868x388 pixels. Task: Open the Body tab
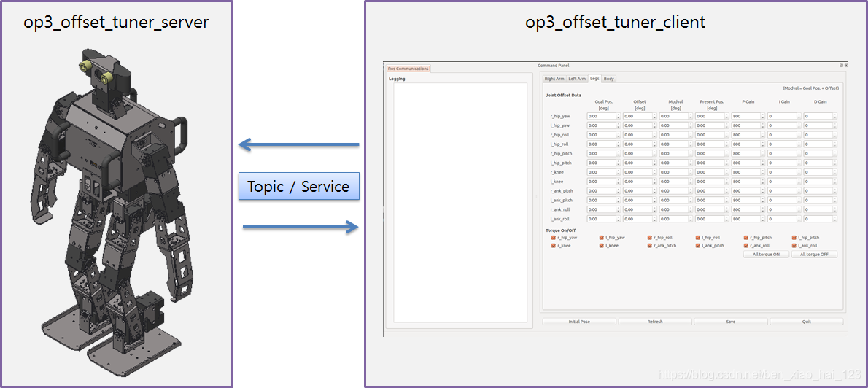tap(609, 79)
